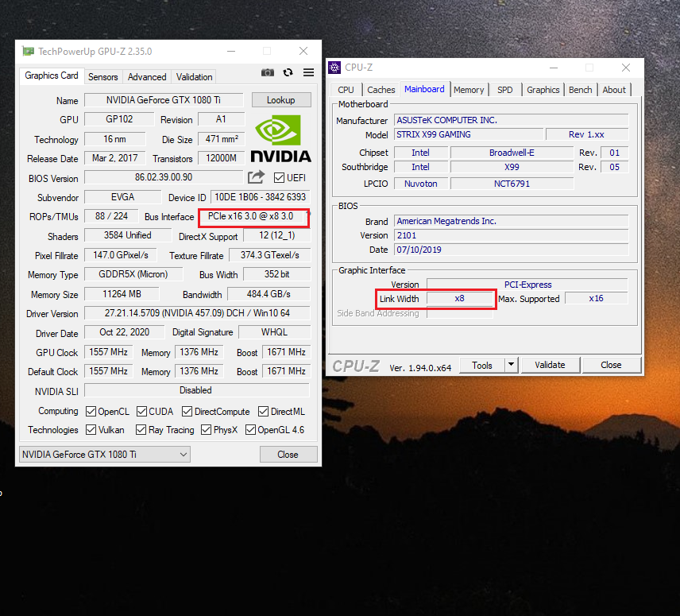Open the Validation tab in GPU-Z
Screen dimensions: 680x616
(x=195, y=77)
